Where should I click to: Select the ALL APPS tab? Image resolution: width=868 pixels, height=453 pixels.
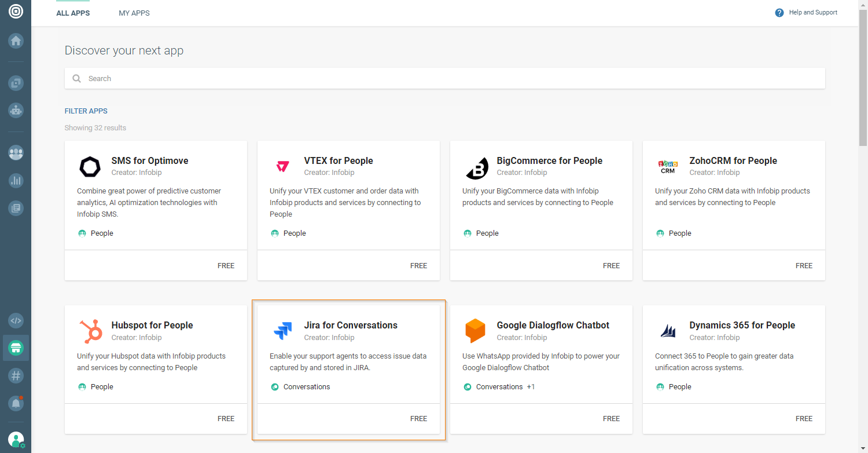pyautogui.click(x=73, y=13)
